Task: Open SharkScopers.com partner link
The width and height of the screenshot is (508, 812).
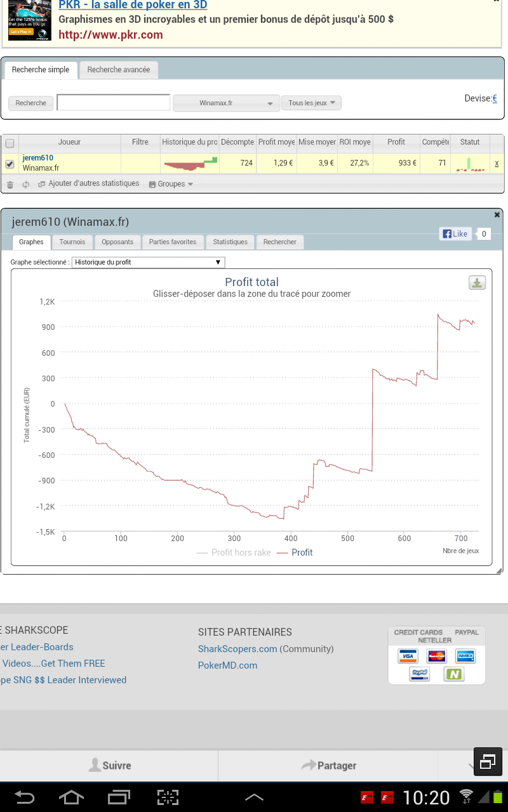Action: click(237, 649)
